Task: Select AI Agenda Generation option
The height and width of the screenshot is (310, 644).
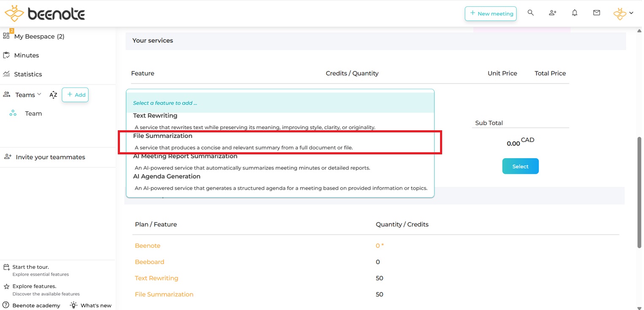Action: point(166,176)
